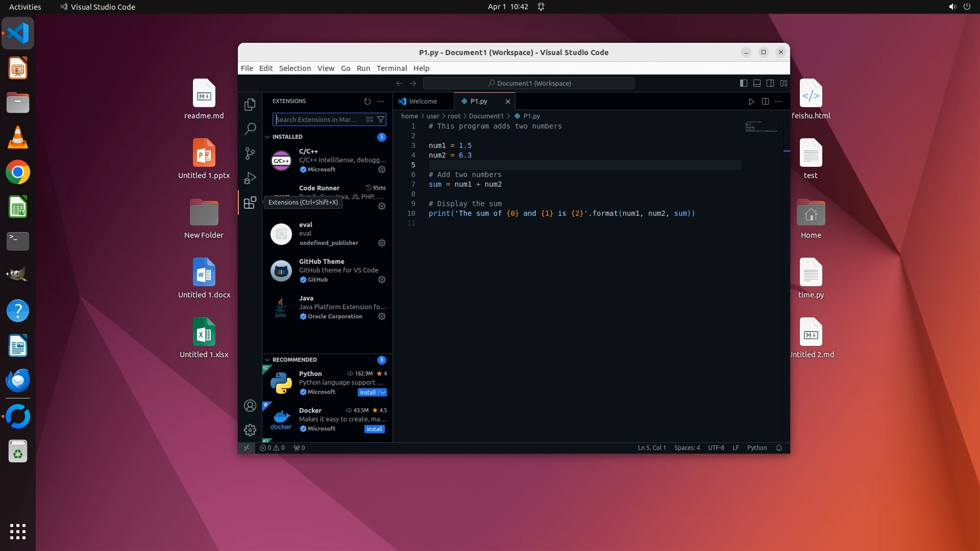
Task: Switch to the Welcome tab
Action: tap(423, 102)
